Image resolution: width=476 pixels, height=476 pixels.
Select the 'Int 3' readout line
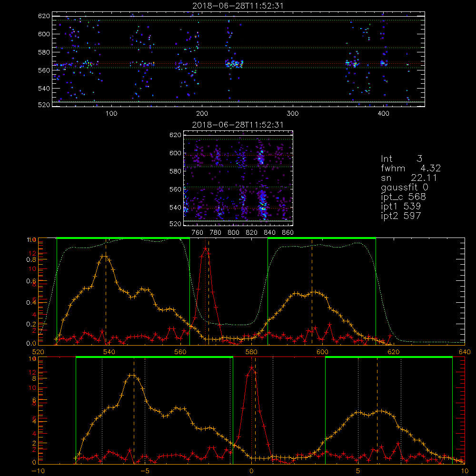(x=401, y=159)
